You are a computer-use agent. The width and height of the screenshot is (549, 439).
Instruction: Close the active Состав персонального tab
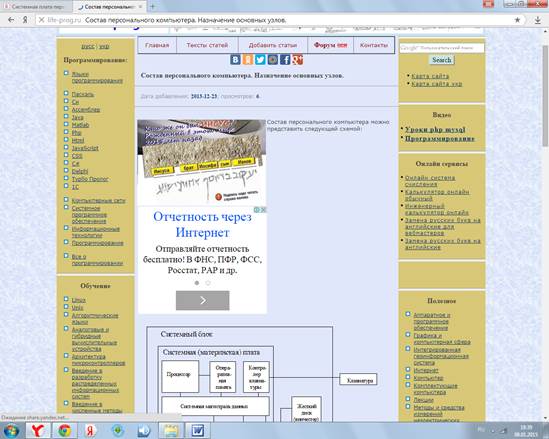(x=141, y=7)
